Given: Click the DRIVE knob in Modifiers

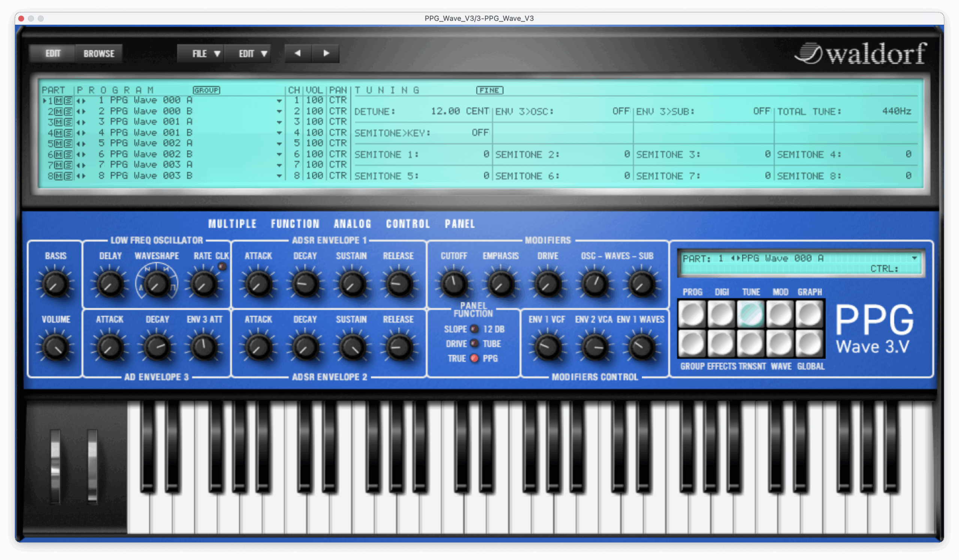Looking at the screenshot, I should [x=548, y=284].
